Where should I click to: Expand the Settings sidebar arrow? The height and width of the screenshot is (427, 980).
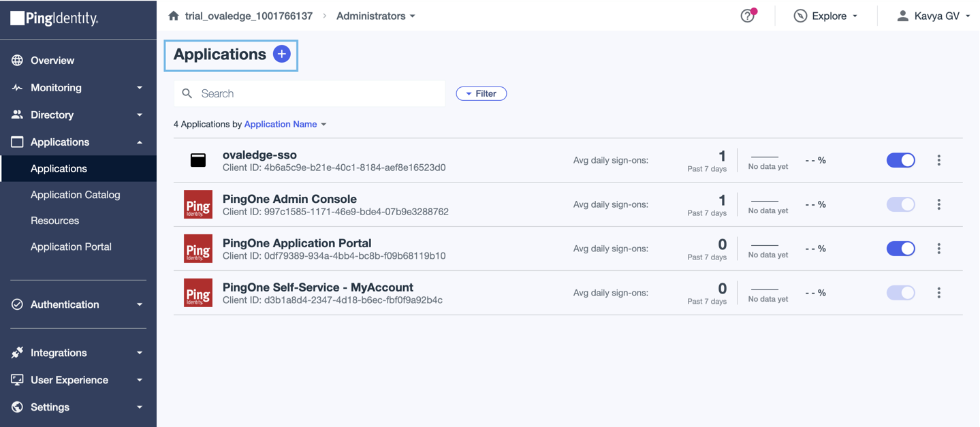pos(140,407)
